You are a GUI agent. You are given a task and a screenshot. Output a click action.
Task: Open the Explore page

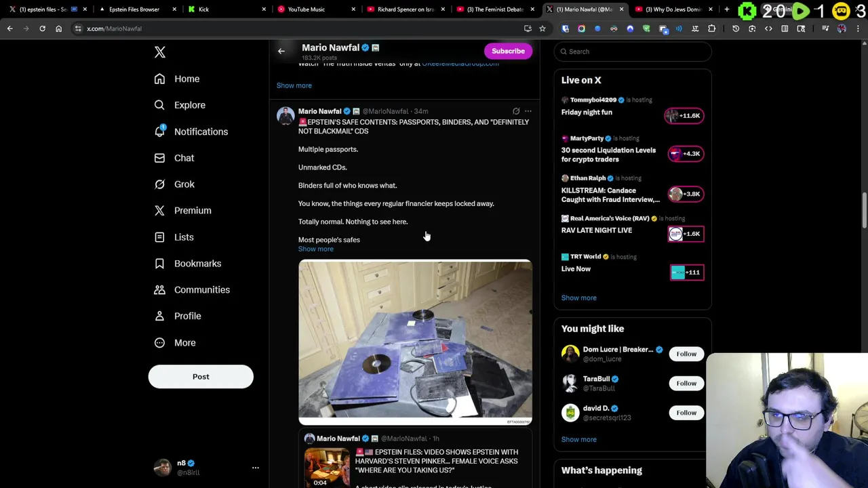(x=180, y=105)
